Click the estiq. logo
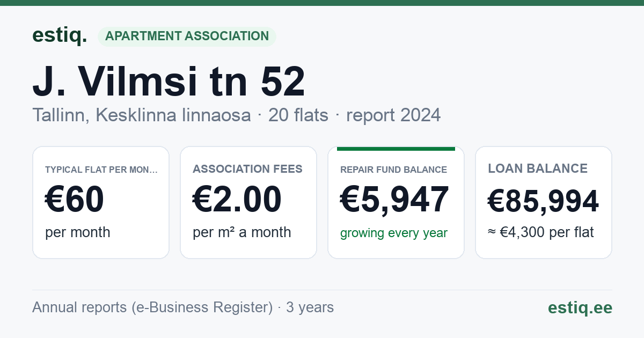 (x=60, y=36)
